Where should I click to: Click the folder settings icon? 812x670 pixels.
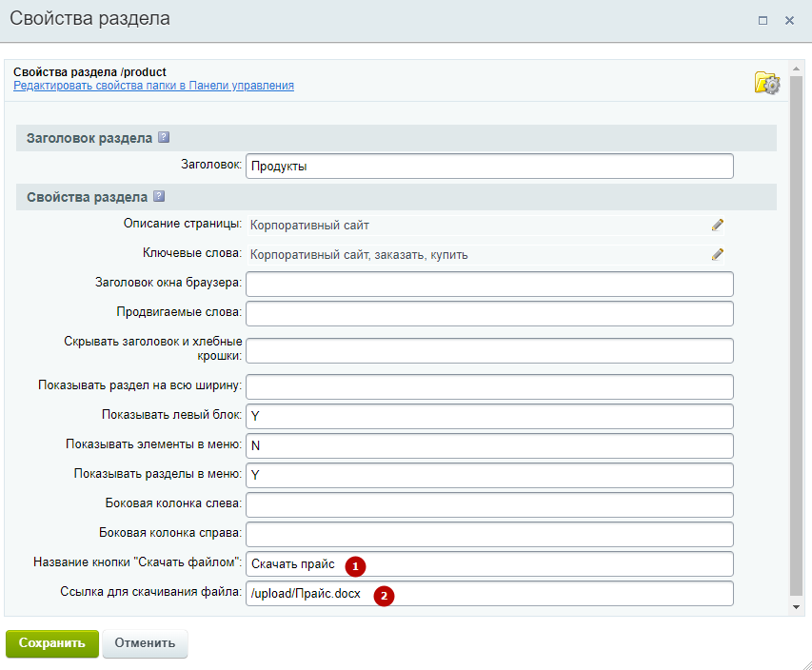(x=767, y=83)
